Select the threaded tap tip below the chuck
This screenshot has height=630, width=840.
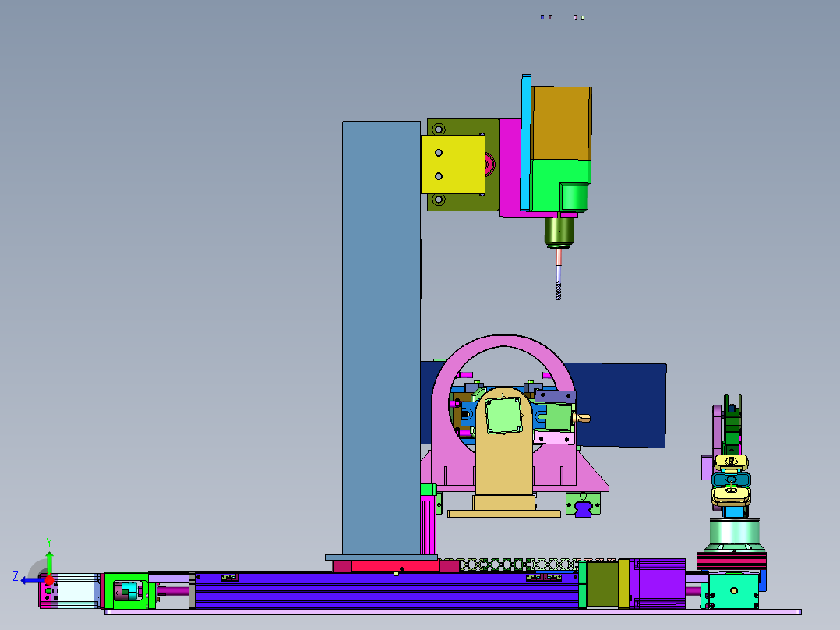coord(558,291)
